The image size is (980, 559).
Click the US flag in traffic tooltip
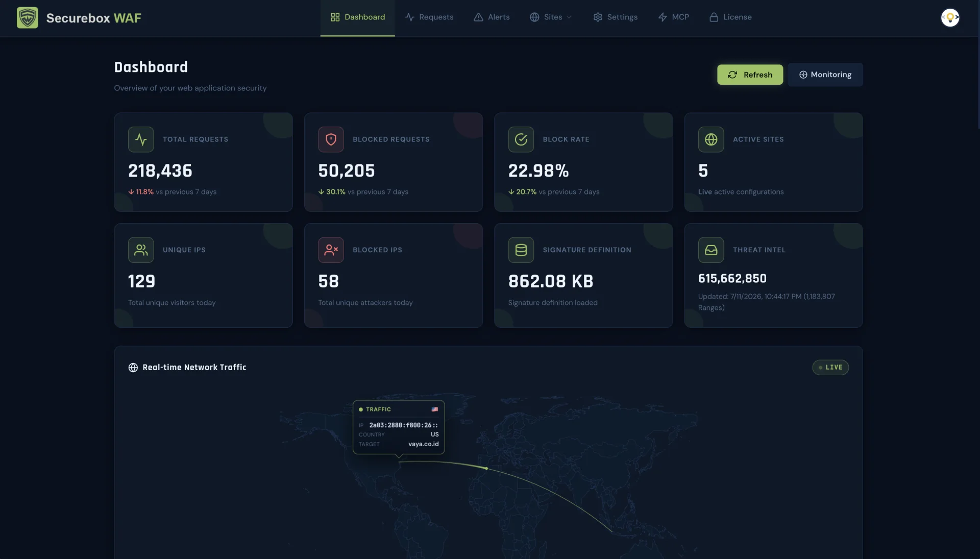435,409
